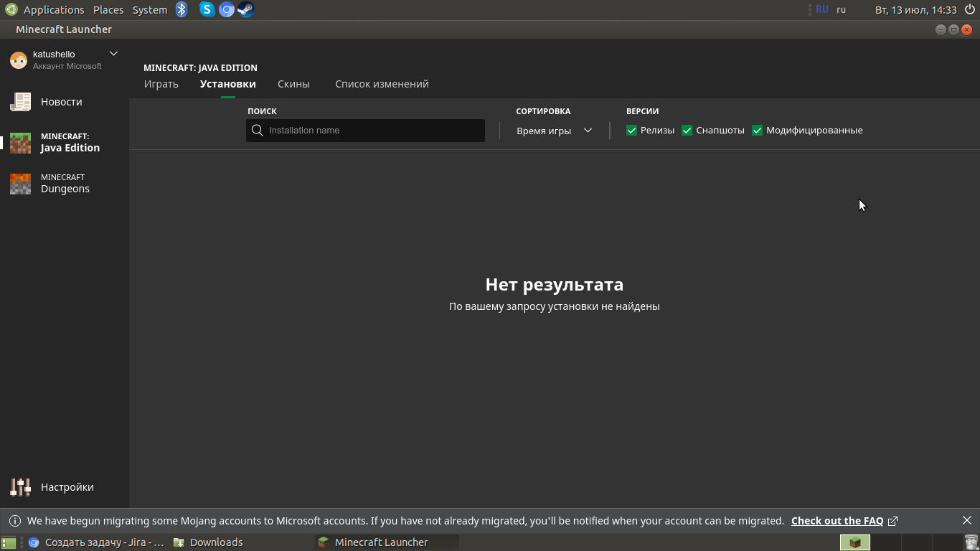Click the Bluetooth panel icon
Screen dimensions: 980x551
click(182, 9)
